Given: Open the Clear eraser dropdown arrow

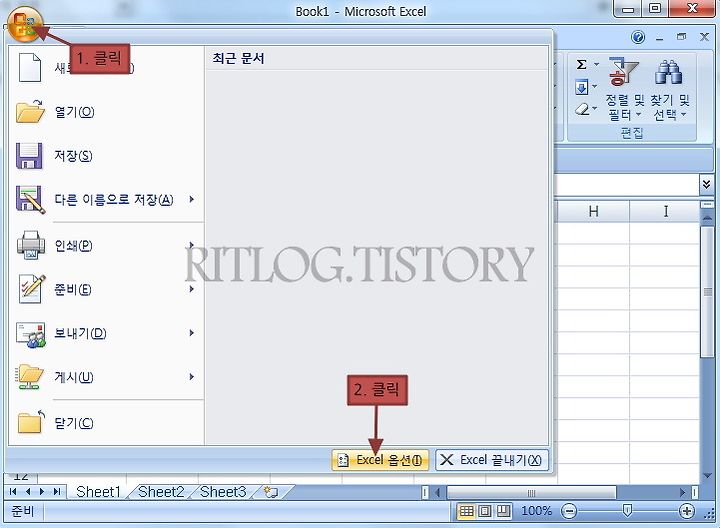Looking at the screenshot, I should pos(595,108).
